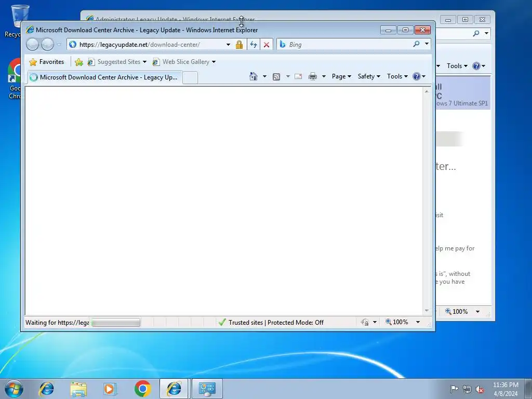Open the Tools menu in front window
The width and height of the screenshot is (532, 399).
397,76
